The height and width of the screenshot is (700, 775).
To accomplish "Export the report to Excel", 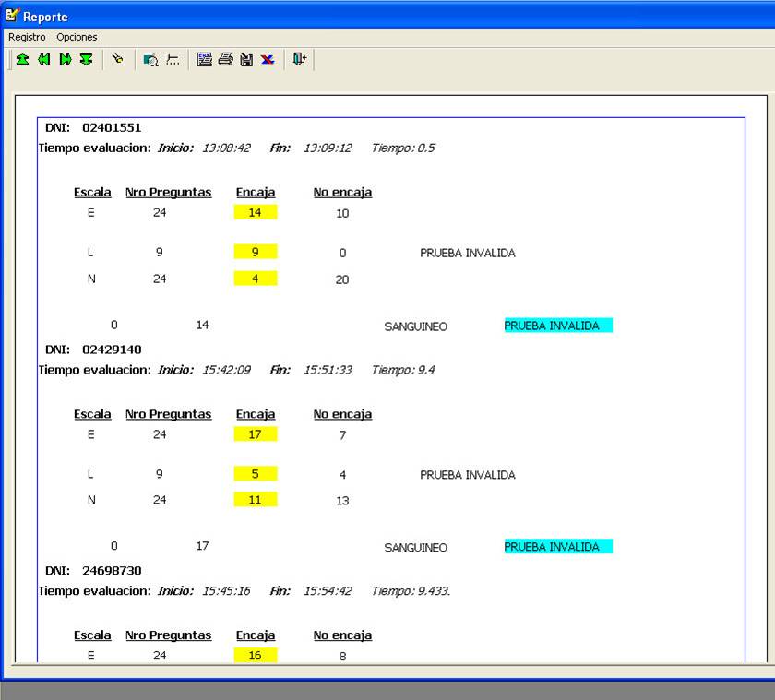I will coord(268,59).
